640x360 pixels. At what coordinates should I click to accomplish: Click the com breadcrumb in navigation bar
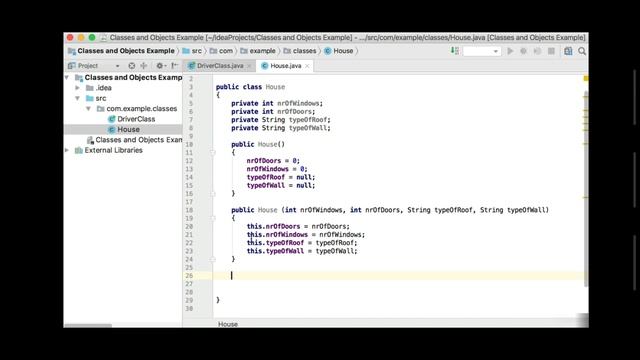(221, 51)
